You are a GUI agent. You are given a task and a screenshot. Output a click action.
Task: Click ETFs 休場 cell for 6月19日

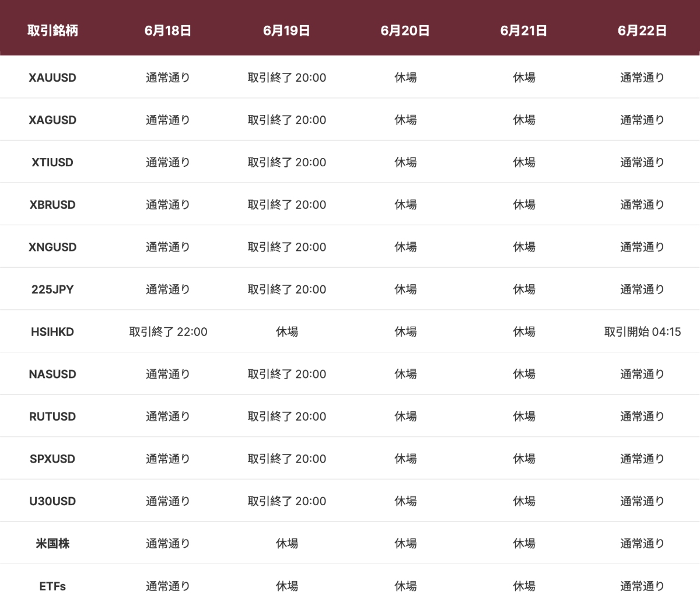pyautogui.click(x=286, y=586)
